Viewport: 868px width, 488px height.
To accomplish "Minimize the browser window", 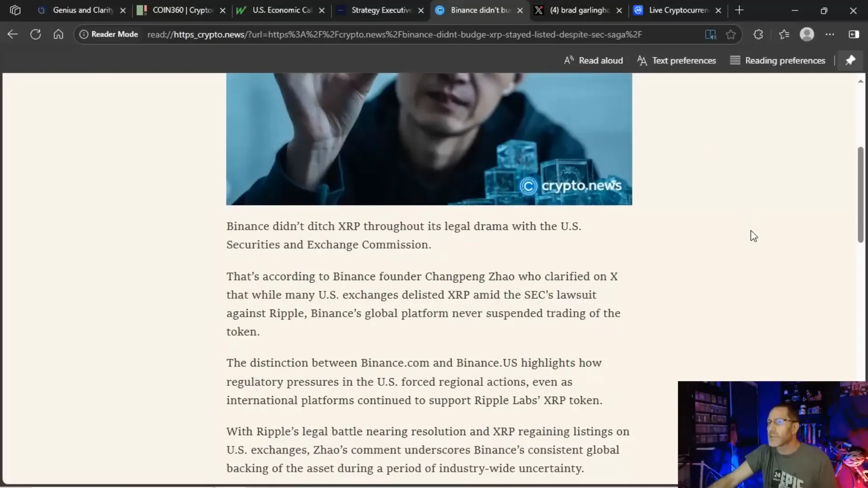I will tap(795, 10).
